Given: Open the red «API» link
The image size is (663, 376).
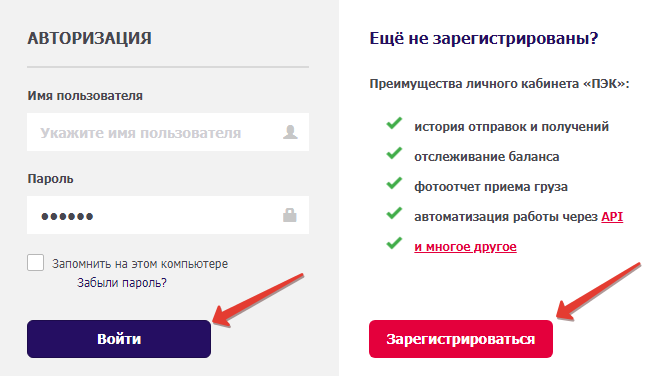Looking at the screenshot, I should [612, 217].
